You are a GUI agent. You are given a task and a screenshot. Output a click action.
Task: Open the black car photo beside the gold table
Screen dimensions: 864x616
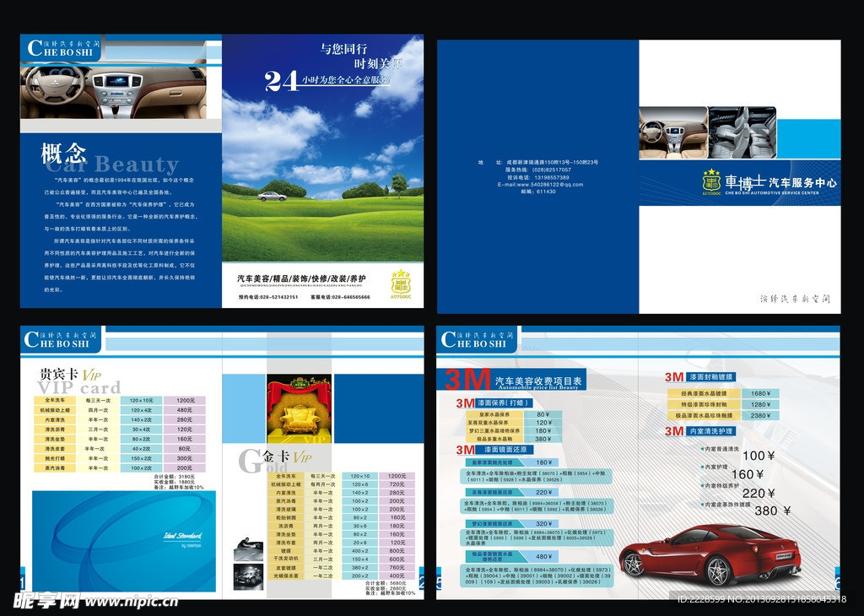[x=249, y=577]
